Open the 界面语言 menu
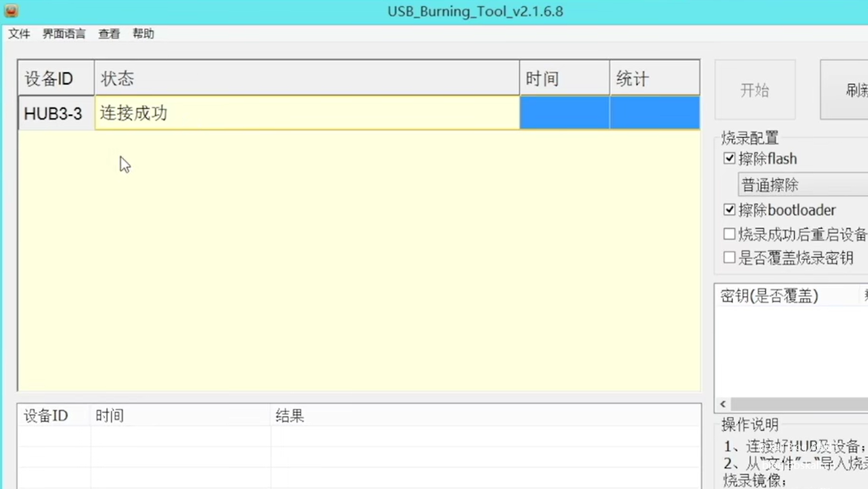 (64, 34)
